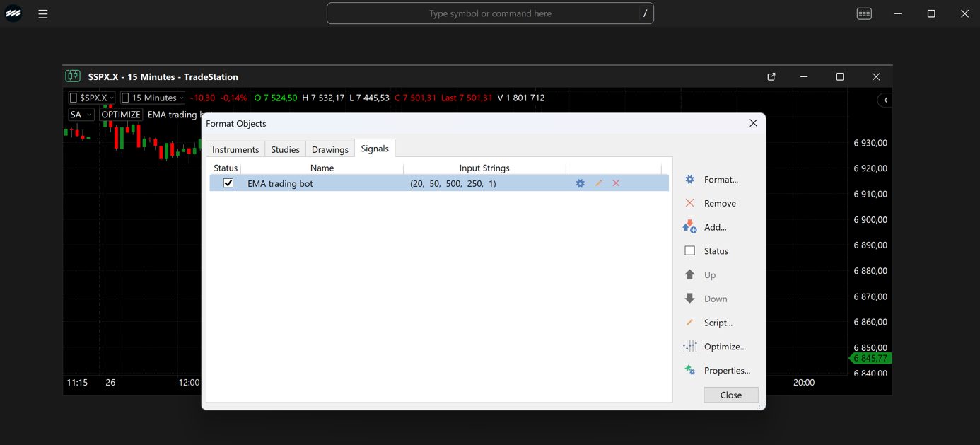The width and height of the screenshot is (980, 445).
Task: Click the Down arrow icon
Action: pos(690,299)
